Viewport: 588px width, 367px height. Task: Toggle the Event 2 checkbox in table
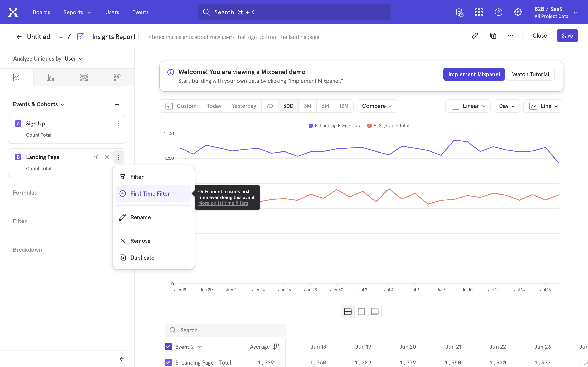coord(168,347)
